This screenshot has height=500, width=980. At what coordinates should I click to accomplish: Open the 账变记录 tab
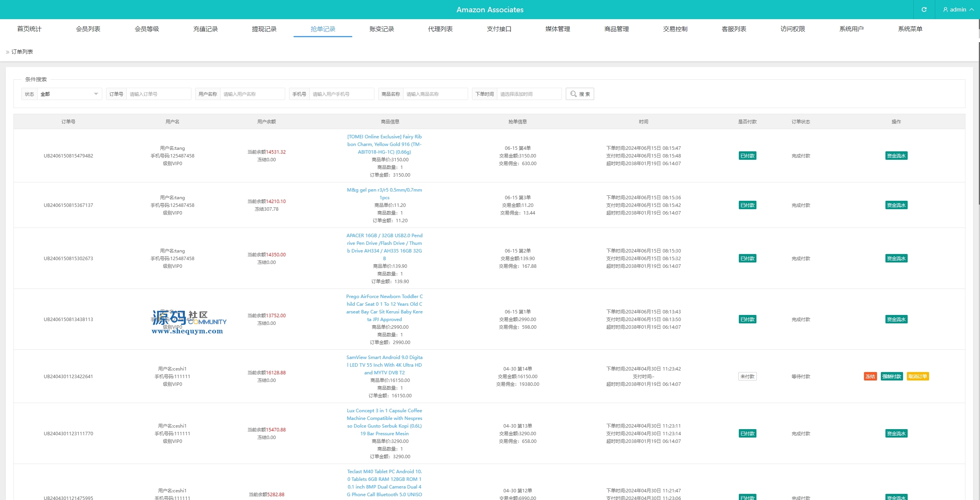(382, 29)
